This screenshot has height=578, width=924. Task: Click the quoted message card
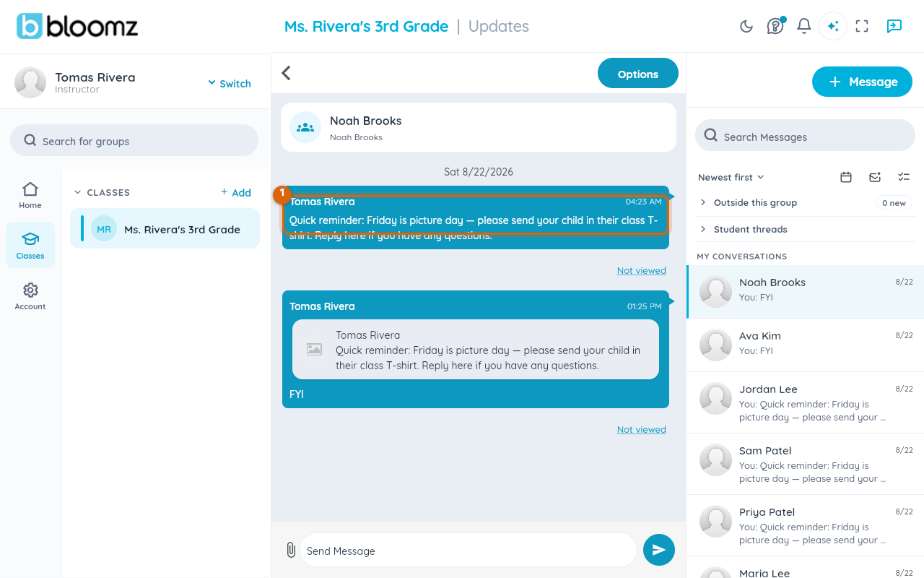click(476, 350)
